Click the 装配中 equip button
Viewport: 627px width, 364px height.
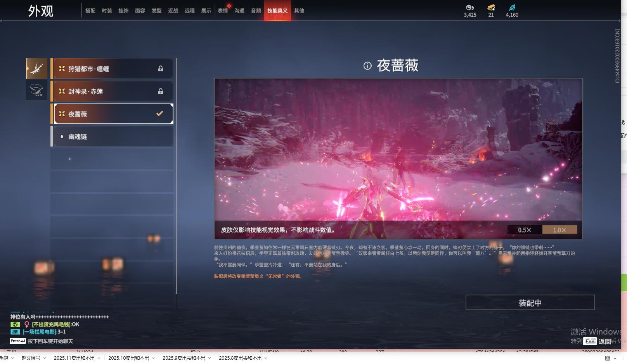pyautogui.click(x=530, y=302)
